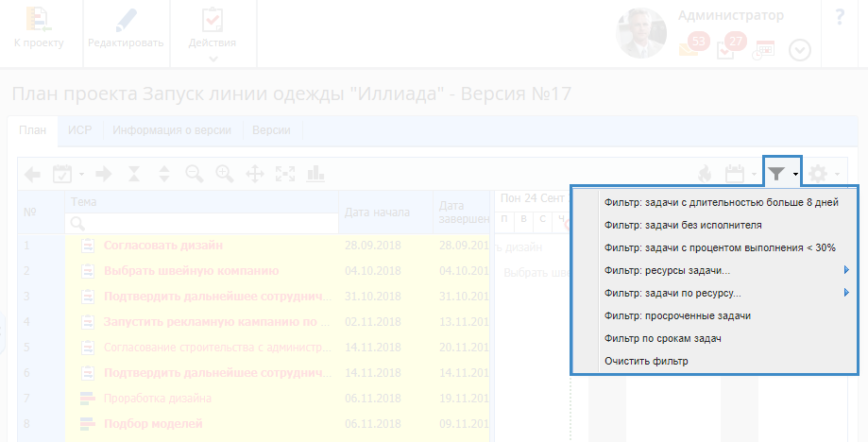The height and width of the screenshot is (442, 868).
Task: Open the gear settings dropdown in the toolbar
Action: coord(822,174)
